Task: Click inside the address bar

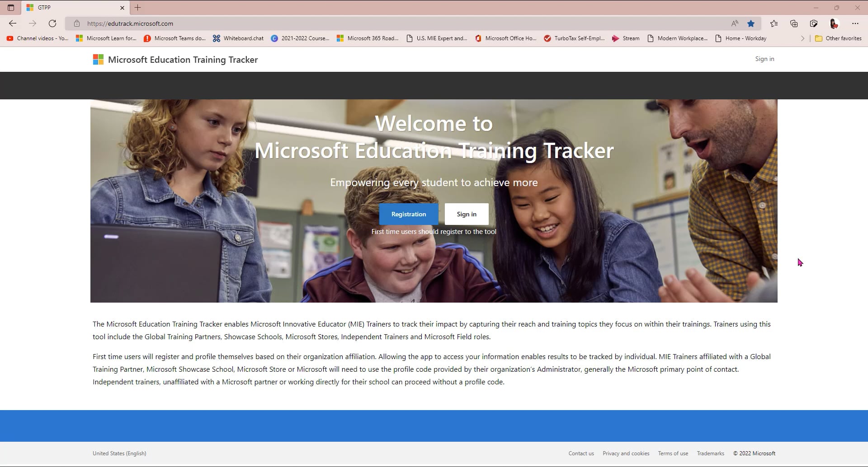Action: pos(271,23)
